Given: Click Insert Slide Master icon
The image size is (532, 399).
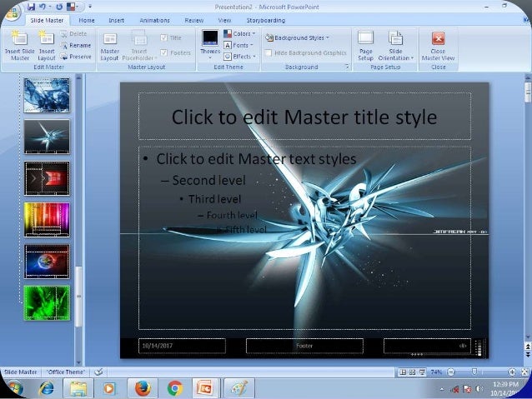Looking at the screenshot, I should pos(20,46).
